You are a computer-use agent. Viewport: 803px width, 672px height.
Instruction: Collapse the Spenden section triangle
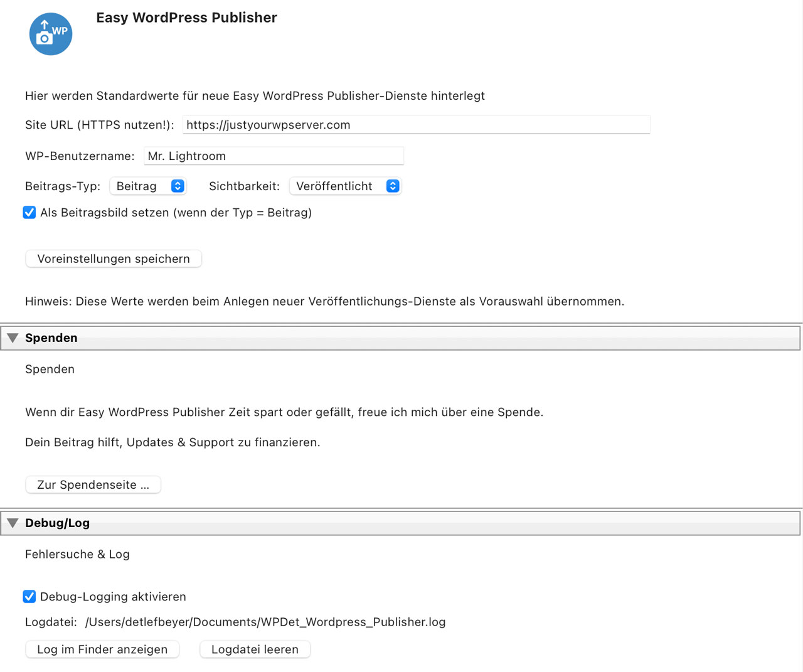coord(13,338)
